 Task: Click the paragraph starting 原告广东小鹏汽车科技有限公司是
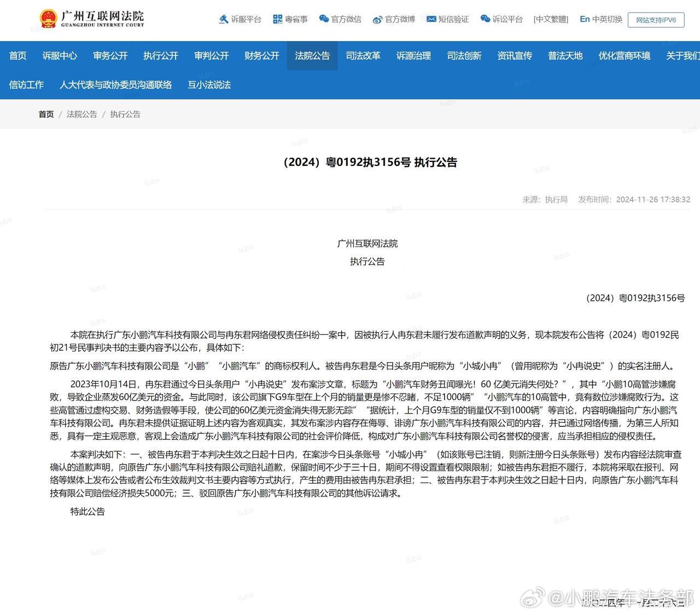364,366
